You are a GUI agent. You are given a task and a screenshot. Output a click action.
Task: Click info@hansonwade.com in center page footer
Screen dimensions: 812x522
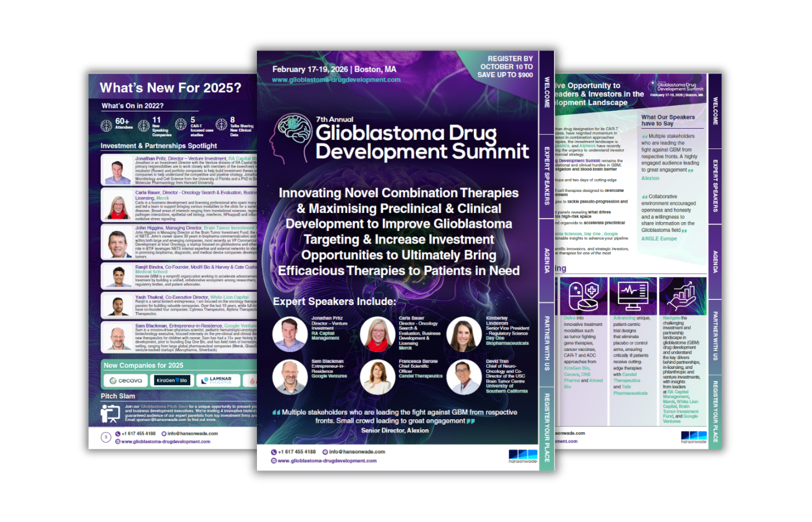click(x=357, y=452)
